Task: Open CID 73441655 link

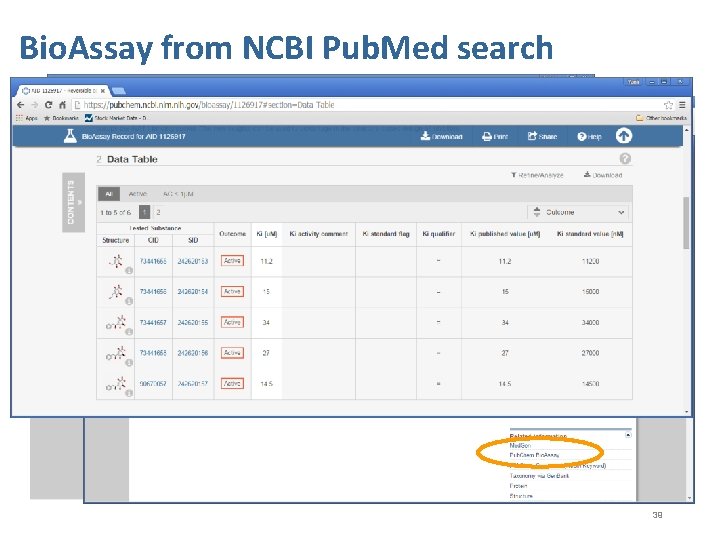Action: [x=153, y=261]
